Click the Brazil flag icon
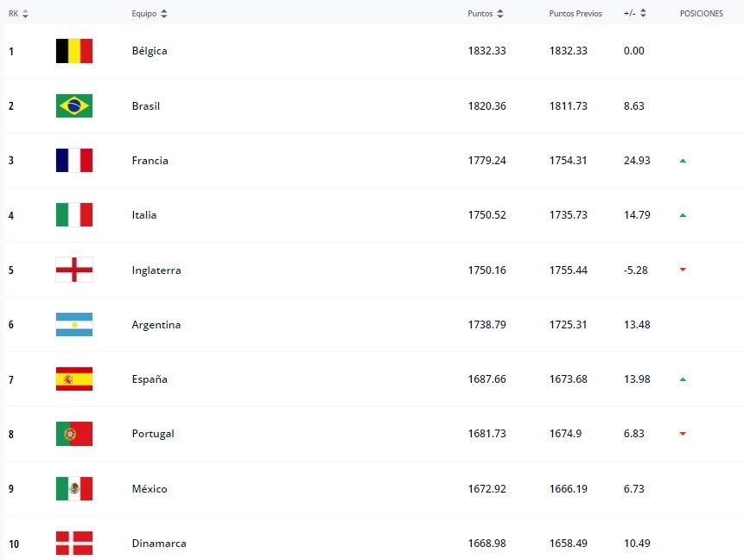 pyautogui.click(x=74, y=105)
